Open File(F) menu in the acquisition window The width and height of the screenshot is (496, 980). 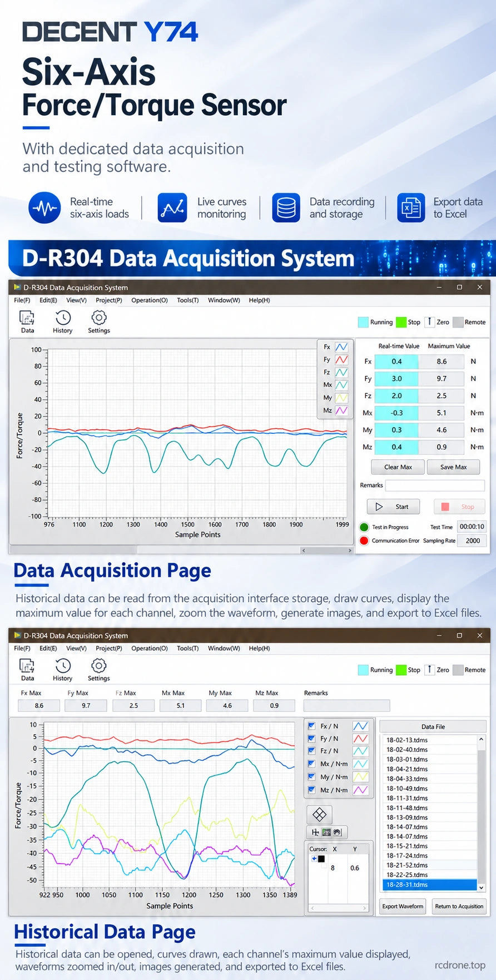pos(22,300)
